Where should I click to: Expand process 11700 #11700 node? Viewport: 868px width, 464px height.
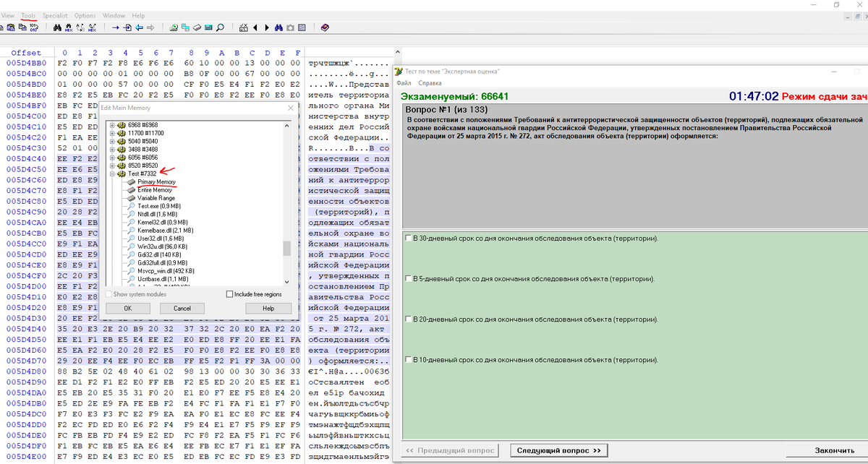(113, 134)
